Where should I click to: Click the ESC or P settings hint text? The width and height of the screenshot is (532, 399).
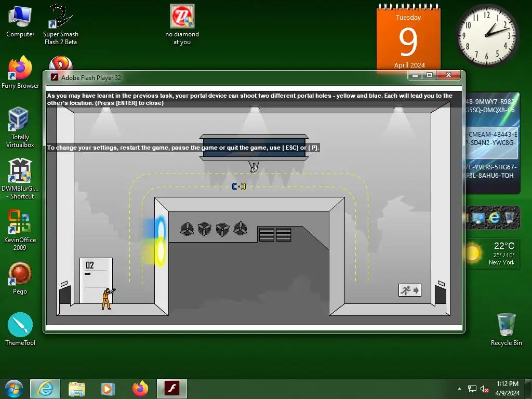(x=183, y=148)
